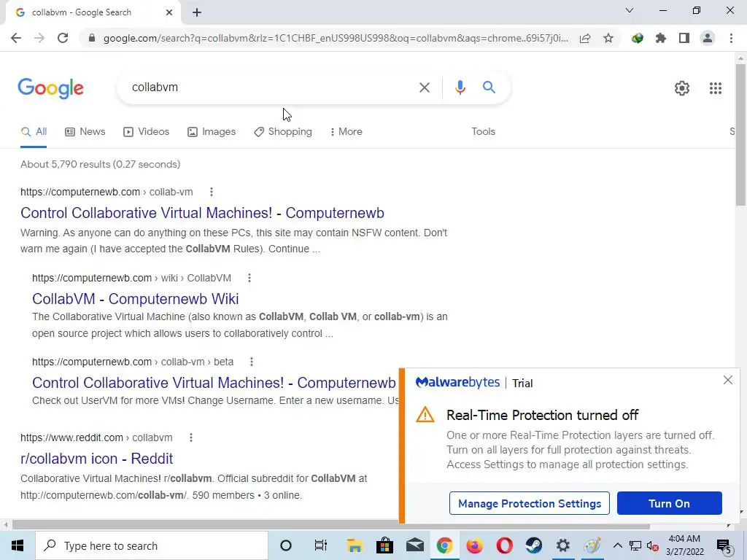The image size is (747, 560).
Task: Open the notification center icon
Action: pos(724,546)
